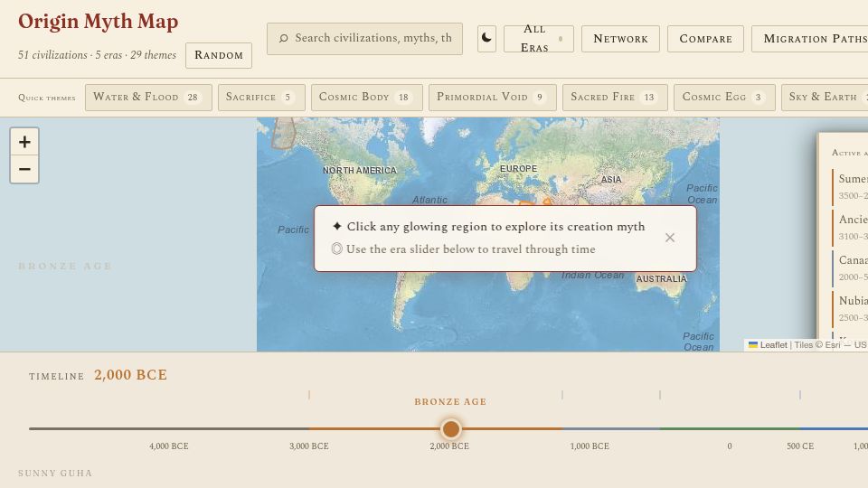Screen dimensions: 868x488
Task: Focus the search civilizations field
Action: [364, 39]
